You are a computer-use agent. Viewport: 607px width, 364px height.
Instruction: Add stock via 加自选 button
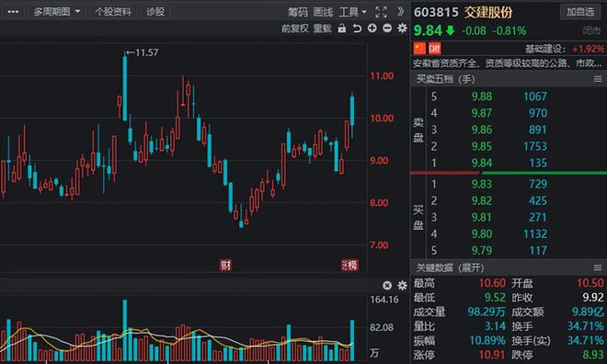(x=580, y=12)
